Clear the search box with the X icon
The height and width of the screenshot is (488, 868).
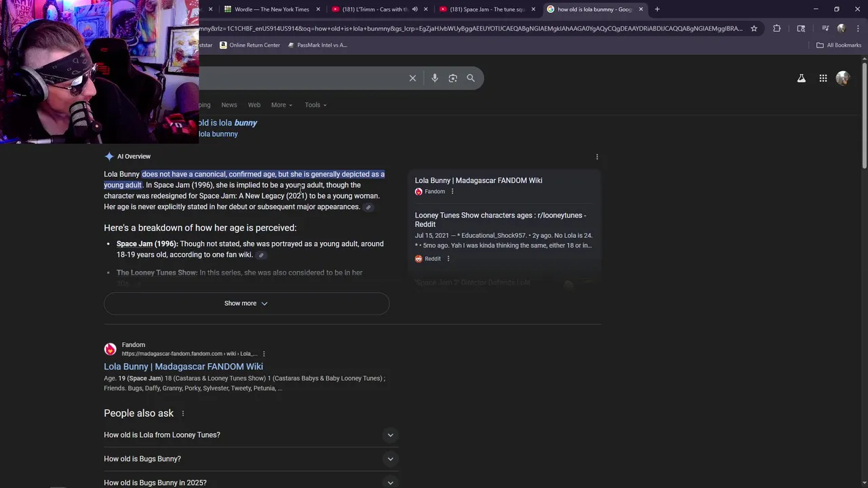pos(412,78)
